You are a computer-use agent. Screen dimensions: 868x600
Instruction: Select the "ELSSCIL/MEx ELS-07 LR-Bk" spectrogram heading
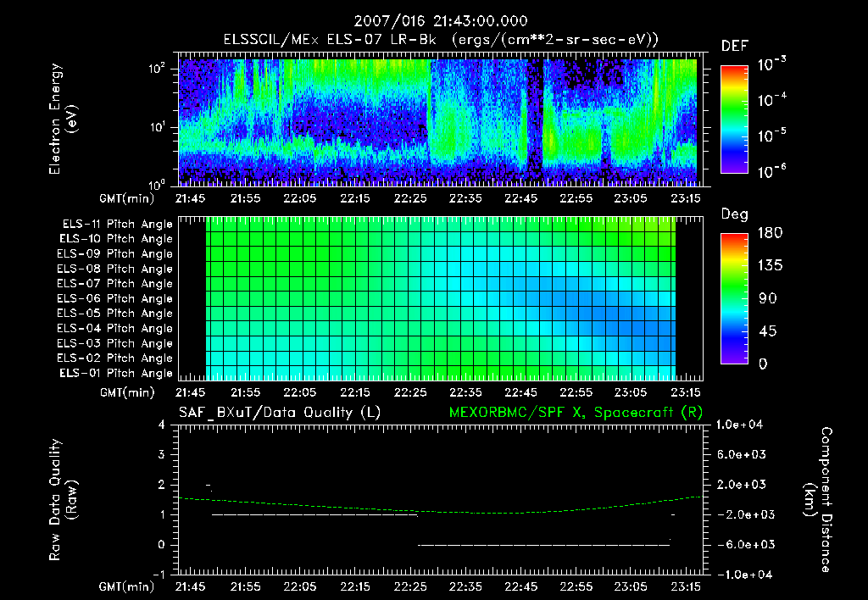pyautogui.click(x=330, y=39)
